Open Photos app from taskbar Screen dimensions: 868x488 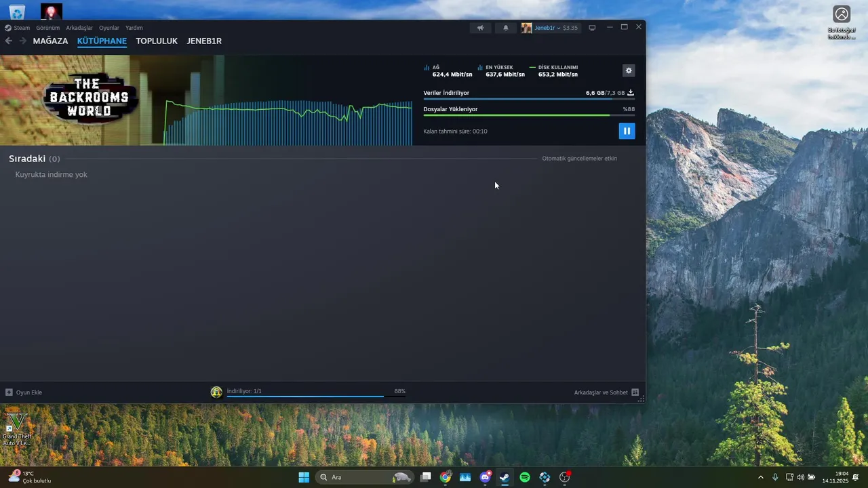point(465,477)
